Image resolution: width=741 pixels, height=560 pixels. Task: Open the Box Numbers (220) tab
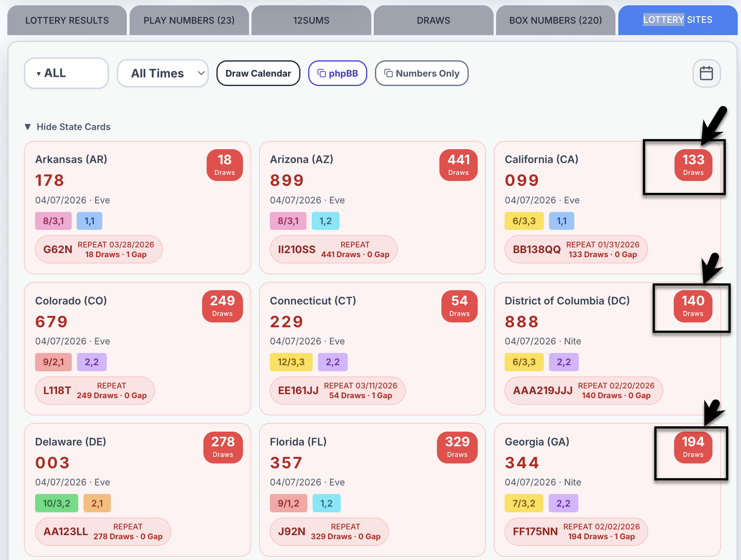(x=556, y=20)
